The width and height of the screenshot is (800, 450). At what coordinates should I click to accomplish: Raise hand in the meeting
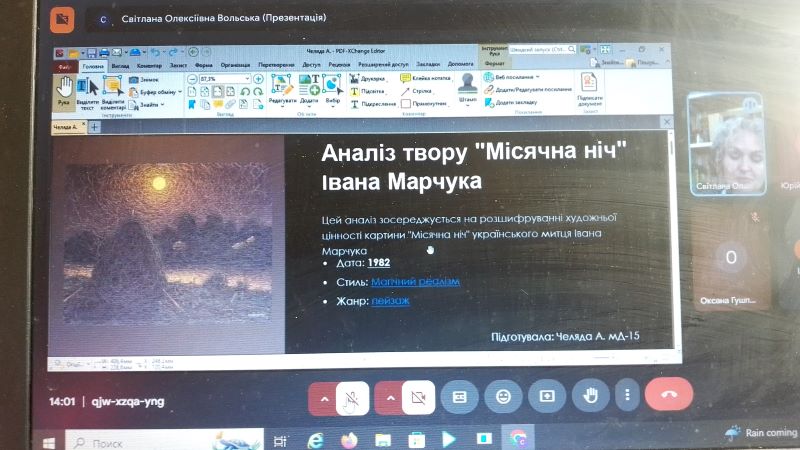590,395
